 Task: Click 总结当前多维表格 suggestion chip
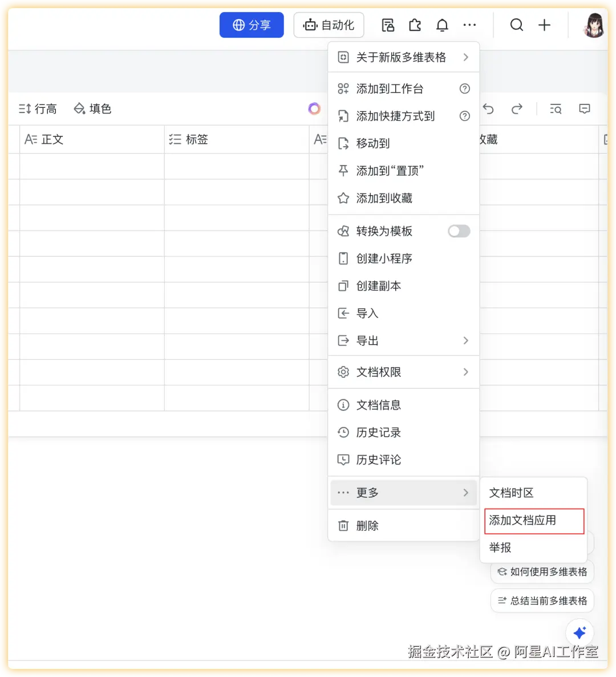coord(542,601)
